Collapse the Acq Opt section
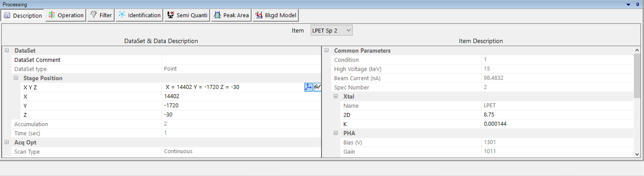 [7, 142]
